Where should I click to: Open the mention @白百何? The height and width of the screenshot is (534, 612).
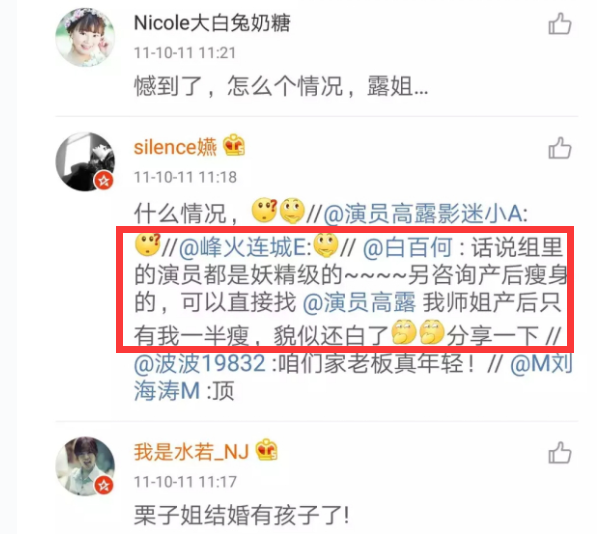[407, 247]
